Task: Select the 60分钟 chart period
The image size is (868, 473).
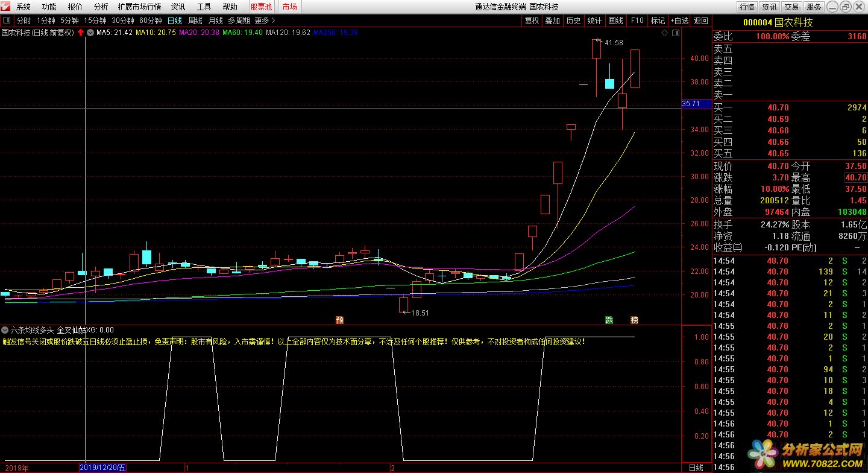Action: 150,21
